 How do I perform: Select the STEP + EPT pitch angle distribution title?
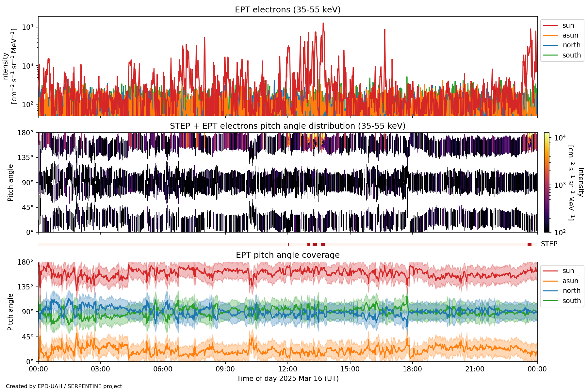[x=287, y=126]
